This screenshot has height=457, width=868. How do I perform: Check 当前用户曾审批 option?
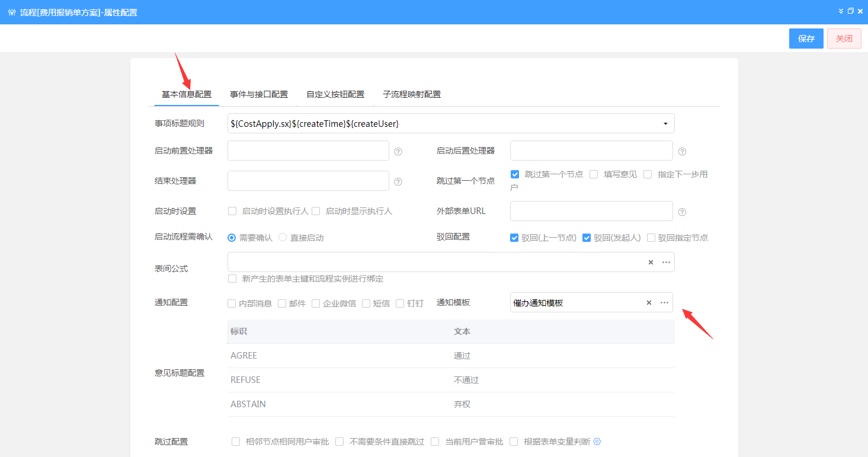(435, 442)
